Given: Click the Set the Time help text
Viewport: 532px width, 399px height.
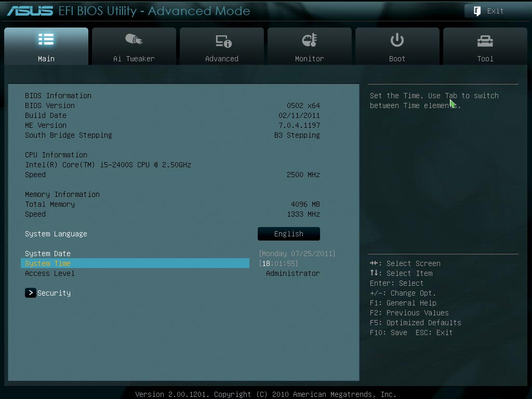Looking at the screenshot, I should point(434,100).
